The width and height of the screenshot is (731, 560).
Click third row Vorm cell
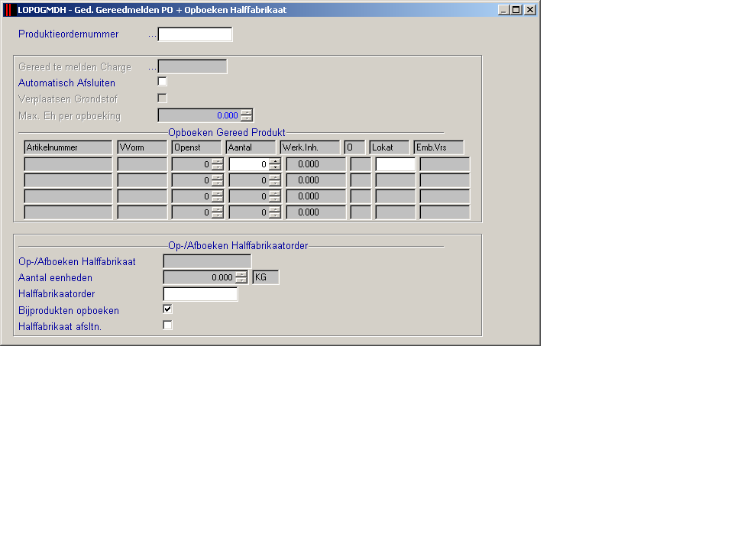pos(142,196)
